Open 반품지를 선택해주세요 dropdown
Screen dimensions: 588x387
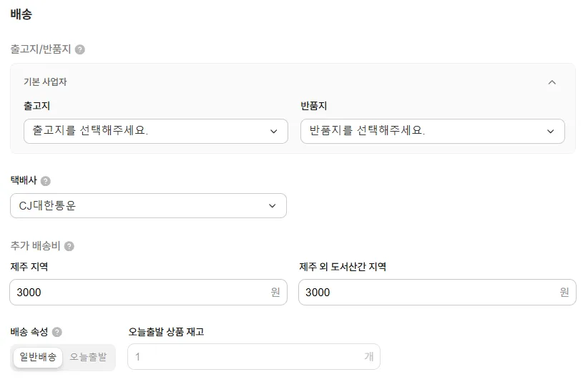[x=432, y=131]
